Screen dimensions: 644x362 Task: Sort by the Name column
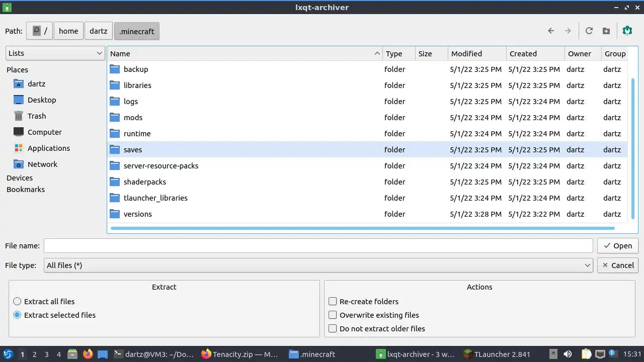point(245,54)
